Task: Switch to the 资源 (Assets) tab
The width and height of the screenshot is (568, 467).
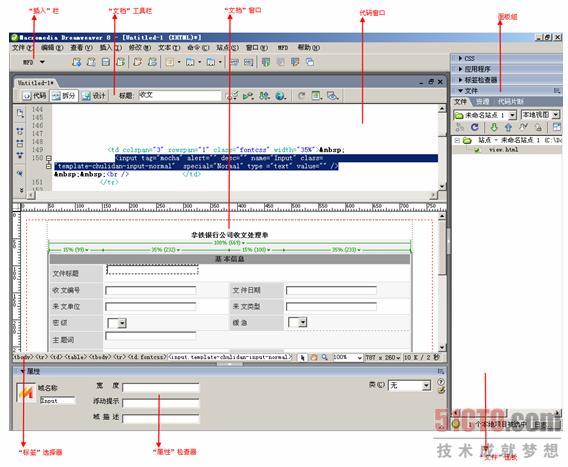Action: point(482,102)
